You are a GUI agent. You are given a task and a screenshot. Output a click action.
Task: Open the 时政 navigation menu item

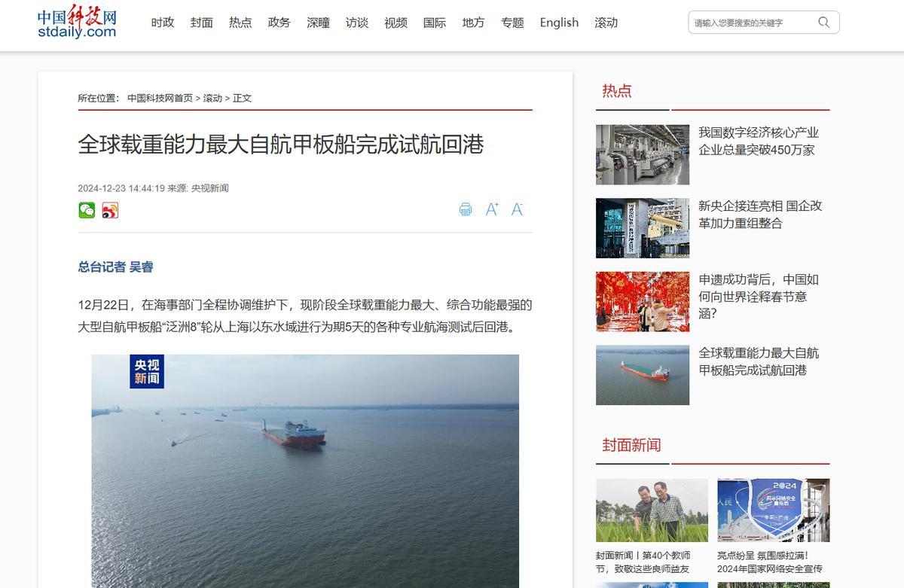coord(163,23)
